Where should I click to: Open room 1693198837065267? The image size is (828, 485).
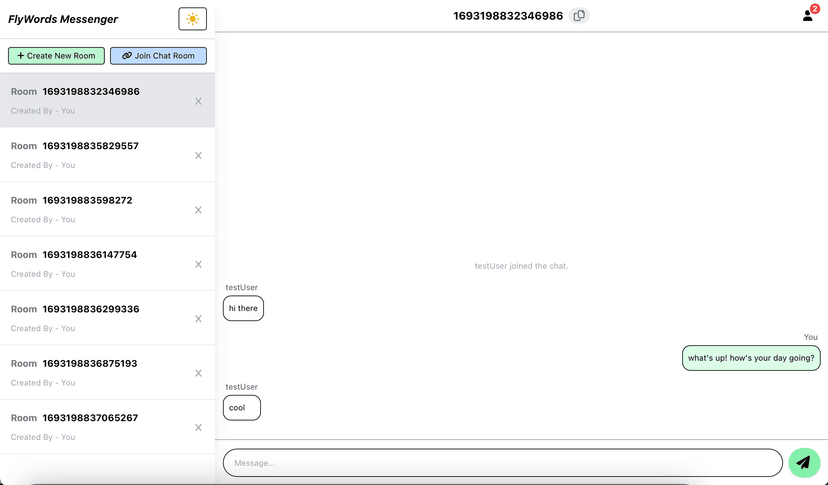click(107, 427)
